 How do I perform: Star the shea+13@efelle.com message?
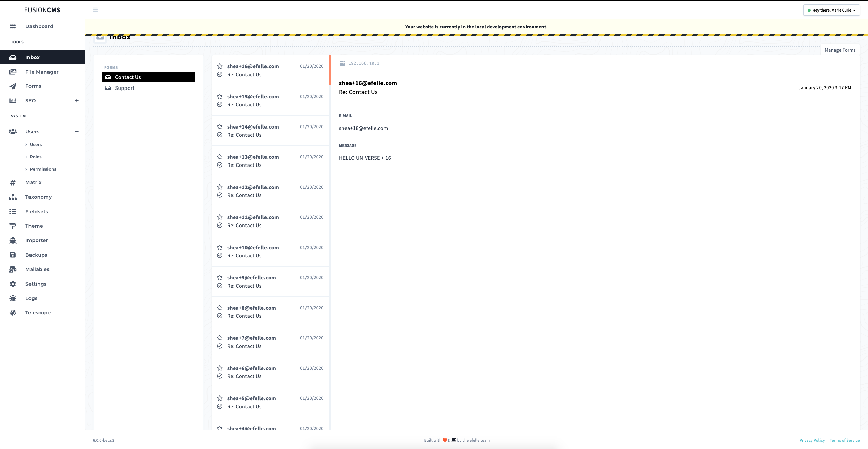(220, 157)
